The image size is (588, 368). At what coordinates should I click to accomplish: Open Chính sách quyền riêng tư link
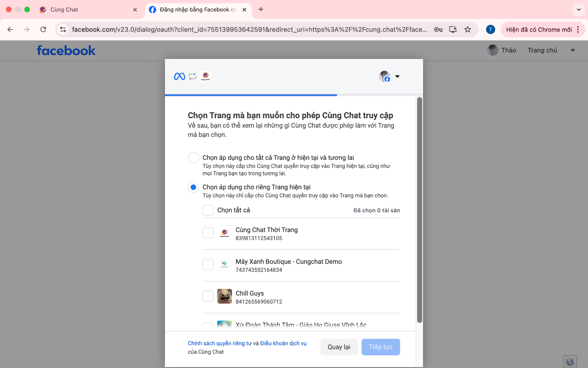[x=220, y=343]
